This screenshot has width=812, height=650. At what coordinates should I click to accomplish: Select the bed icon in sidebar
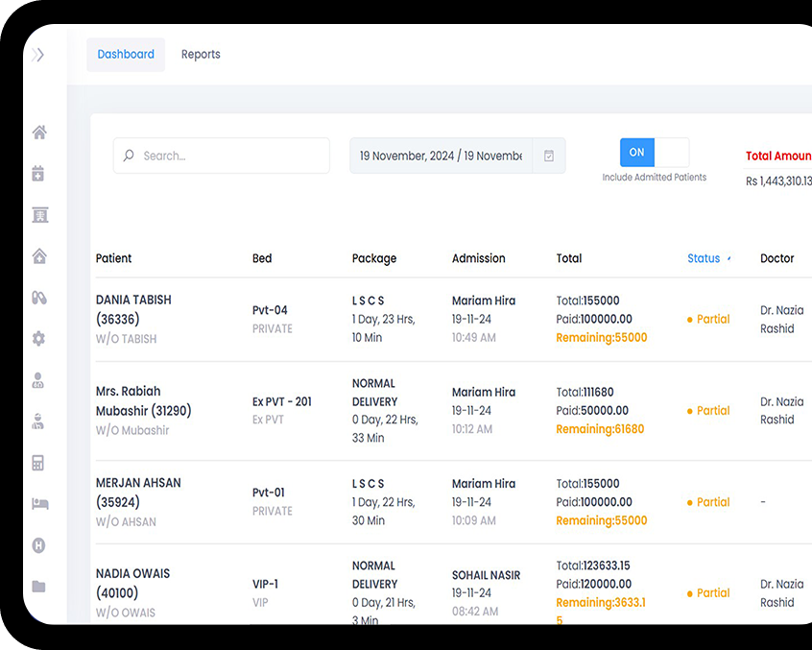(x=39, y=504)
